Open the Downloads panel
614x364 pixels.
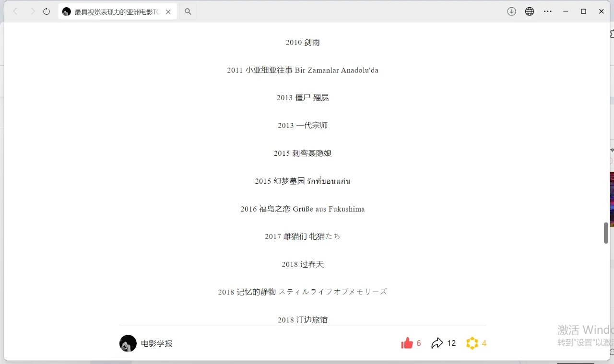511,11
